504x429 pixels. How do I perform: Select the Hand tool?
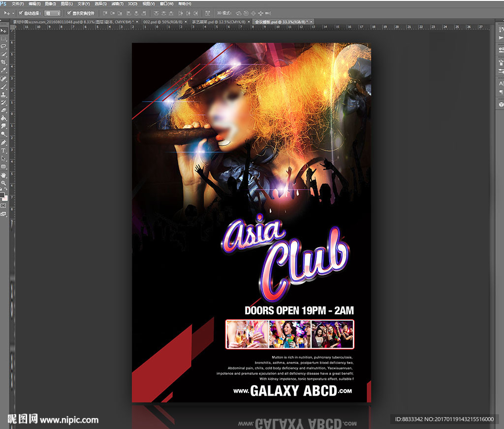pyautogui.click(x=3, y=175)
